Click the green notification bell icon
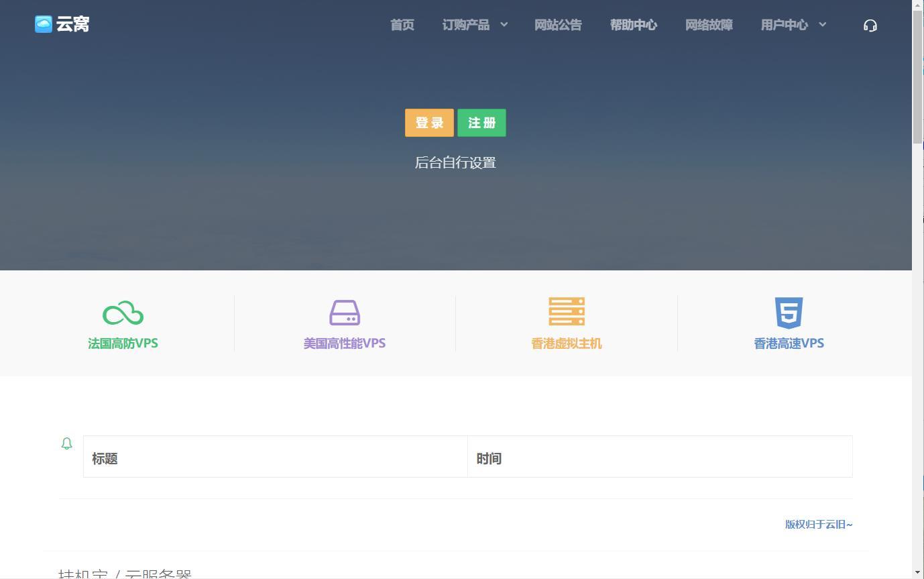 pyautogui.click(x=66, y=443)
